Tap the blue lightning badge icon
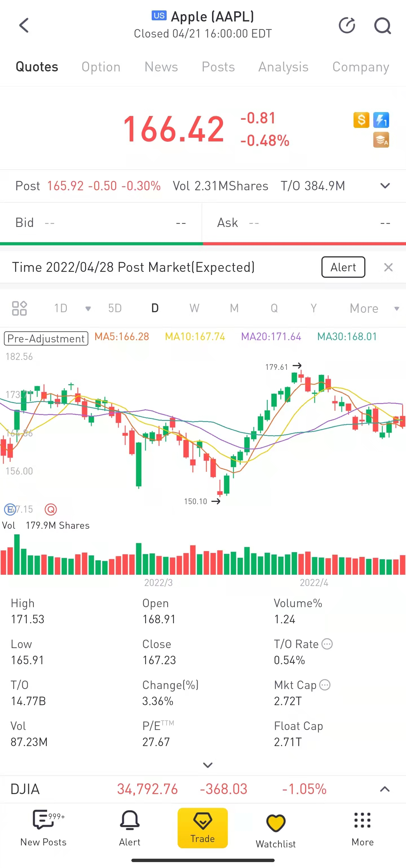Screen dimensions: 406x868 (x=381, y=120)
